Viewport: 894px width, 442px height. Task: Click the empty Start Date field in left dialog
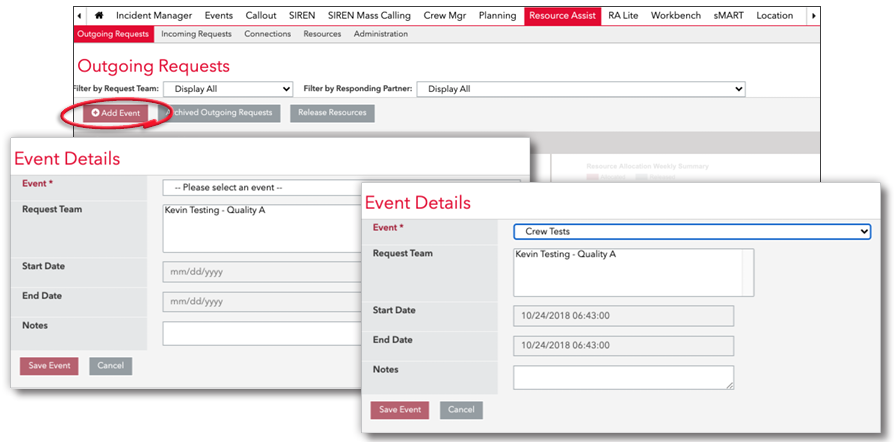pyautogui.click(x=262, y=272)
